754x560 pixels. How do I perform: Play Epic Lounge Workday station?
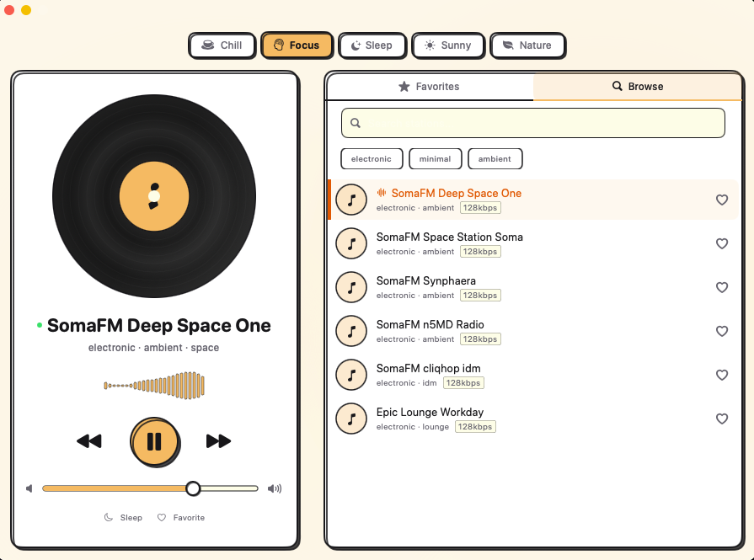[534, 419]
